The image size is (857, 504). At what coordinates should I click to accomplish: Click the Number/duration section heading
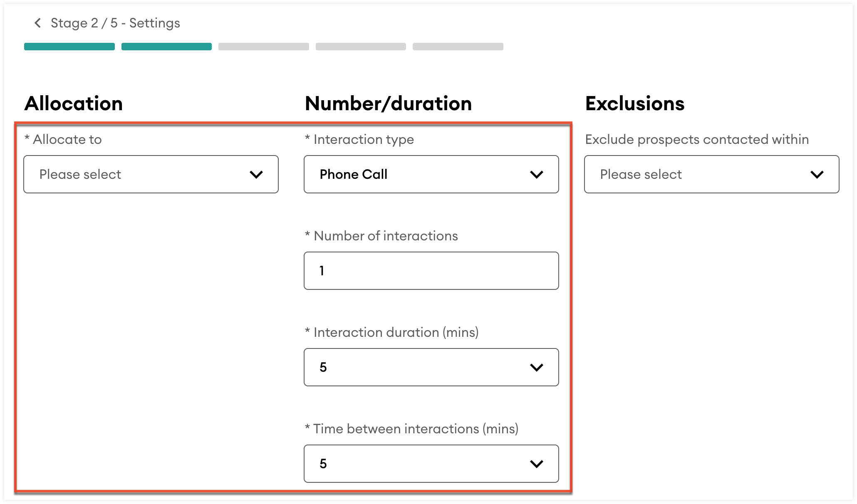[x=388, y=104]
